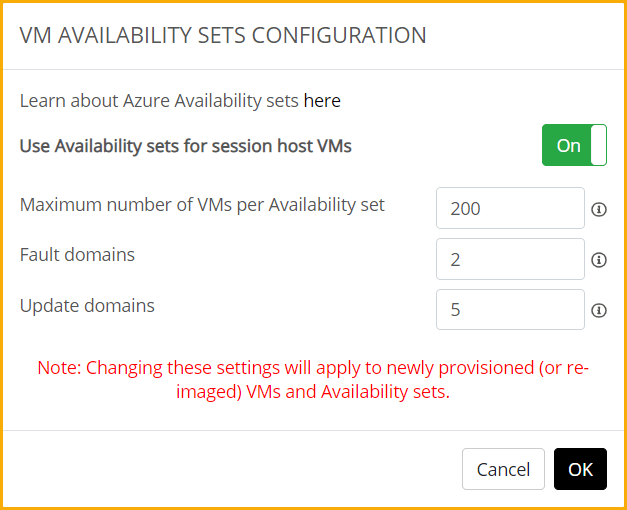Toggle off Availability sets for session hosts
This screenshot has width=627, height=510.
click(x=574, y=145)
